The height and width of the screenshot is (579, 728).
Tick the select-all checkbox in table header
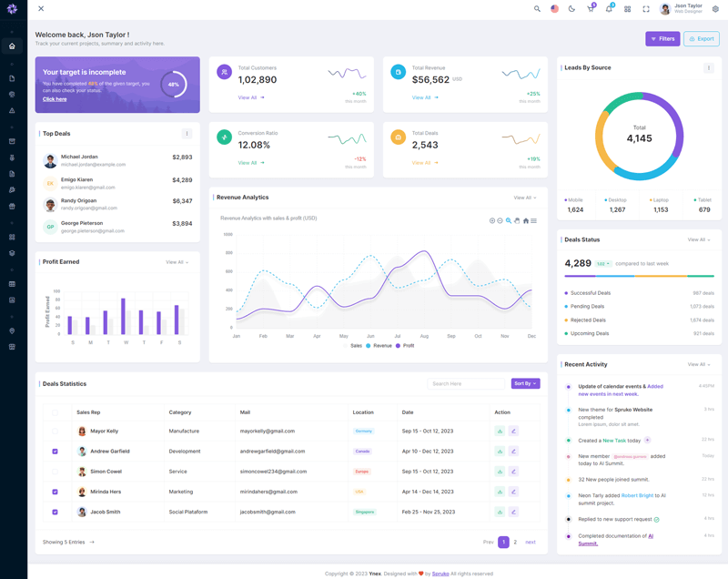coord(55,412)
